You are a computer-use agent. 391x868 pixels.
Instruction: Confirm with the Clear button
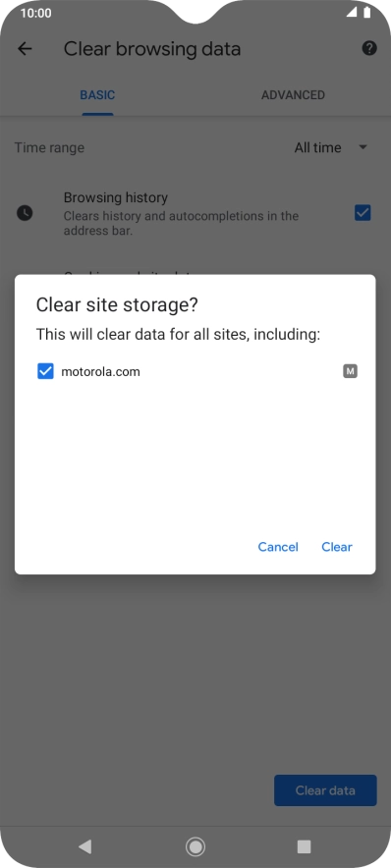[337, 547]
